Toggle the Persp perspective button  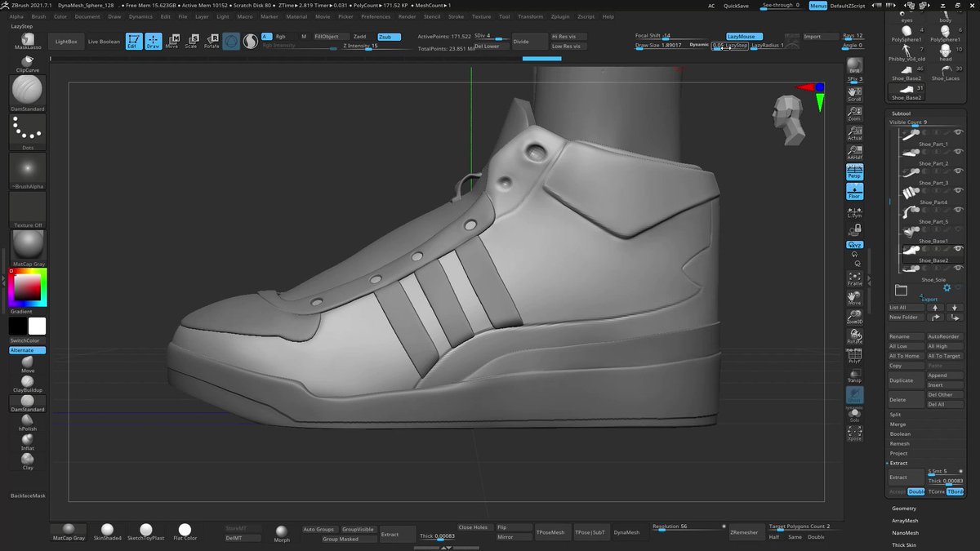854,171
